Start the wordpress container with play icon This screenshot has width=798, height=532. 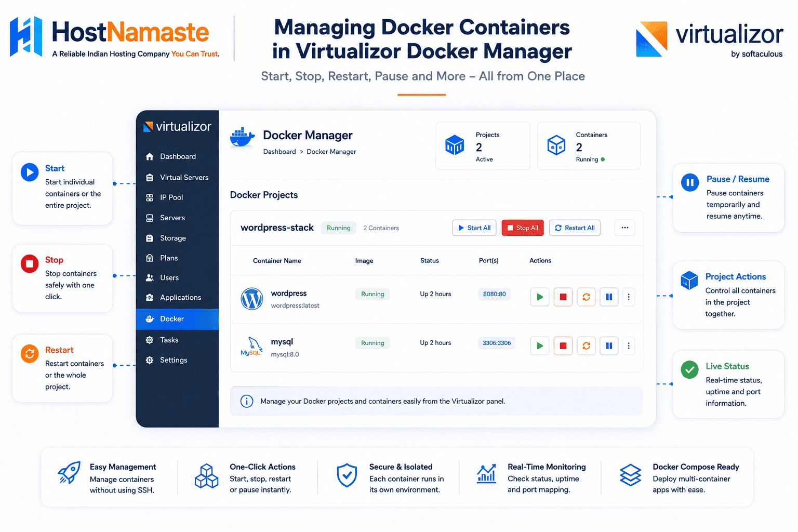(x=540, y=297)
